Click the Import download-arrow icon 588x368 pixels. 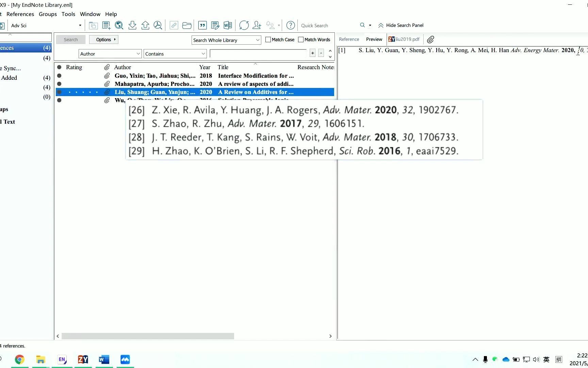(132, 25)
